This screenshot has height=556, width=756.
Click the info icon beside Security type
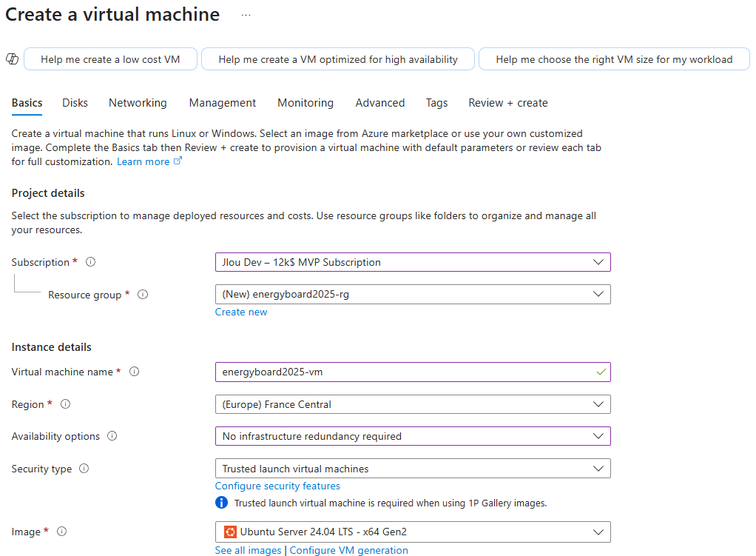point(84,469)
